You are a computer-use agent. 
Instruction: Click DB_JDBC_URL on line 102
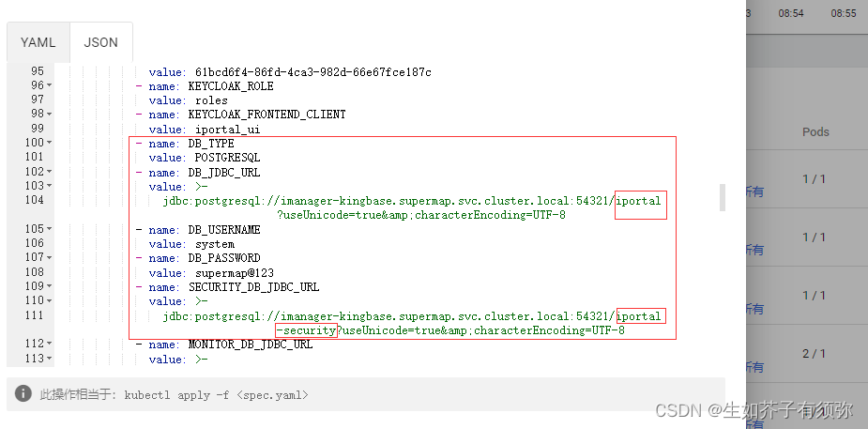[224, 173]
